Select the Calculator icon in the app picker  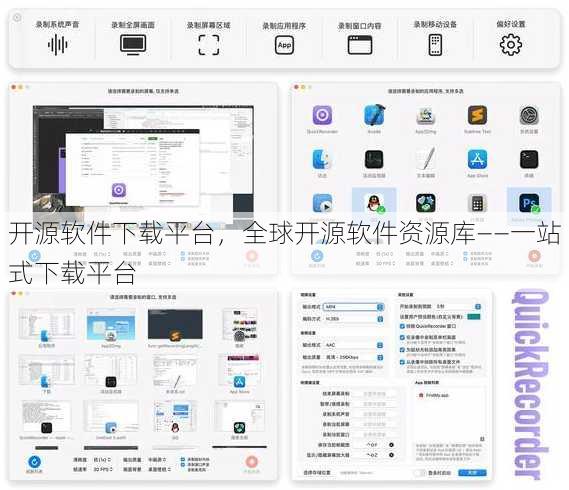(x=477, y=204)
